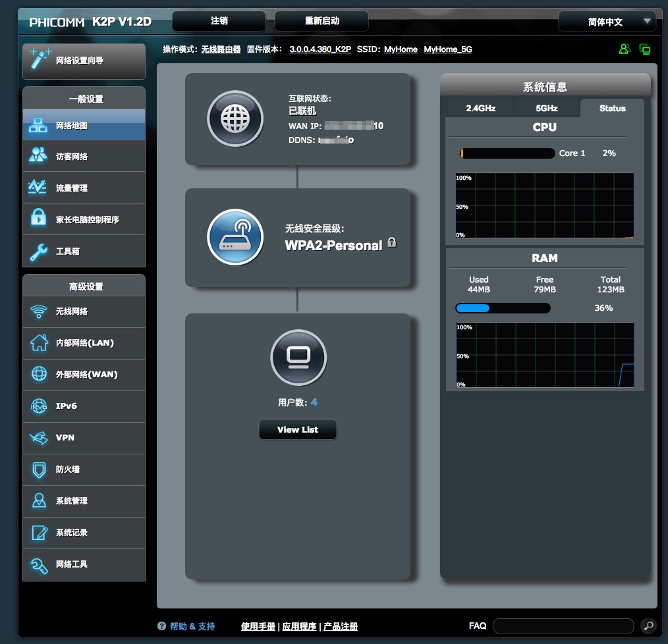The image size is (668, 644).
Task: Click the 注销 logout button
Action: point(219,21)
